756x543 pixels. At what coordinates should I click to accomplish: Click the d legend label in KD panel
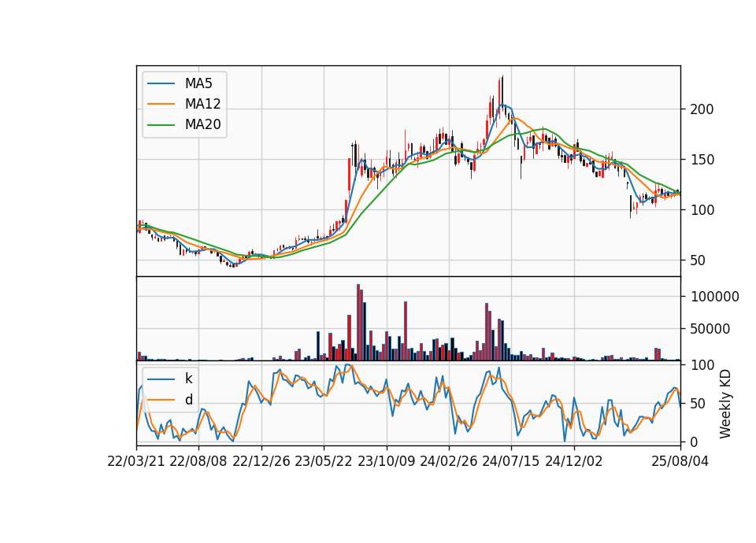click(188, 400)
